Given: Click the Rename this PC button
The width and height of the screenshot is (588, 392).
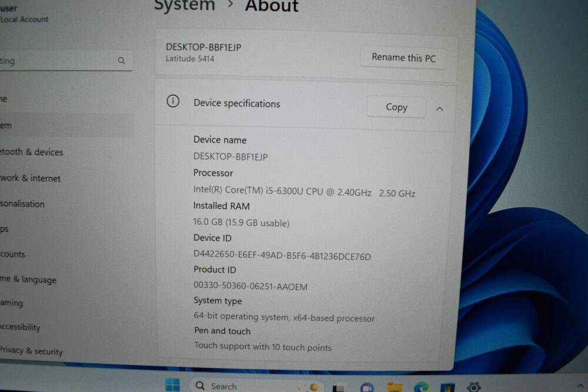Looking at the screenshot, I should pyautogui.click(x=403, y=58).
